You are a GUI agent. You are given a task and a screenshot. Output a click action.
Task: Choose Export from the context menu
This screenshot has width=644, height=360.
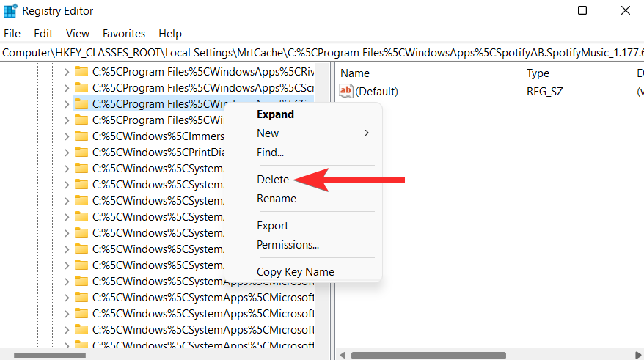[x=273, y=226]
